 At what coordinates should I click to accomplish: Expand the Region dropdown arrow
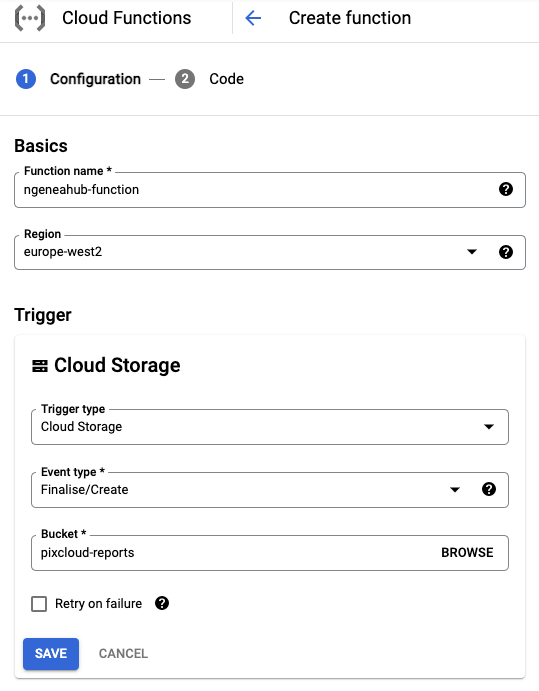[x=472, y=252]
